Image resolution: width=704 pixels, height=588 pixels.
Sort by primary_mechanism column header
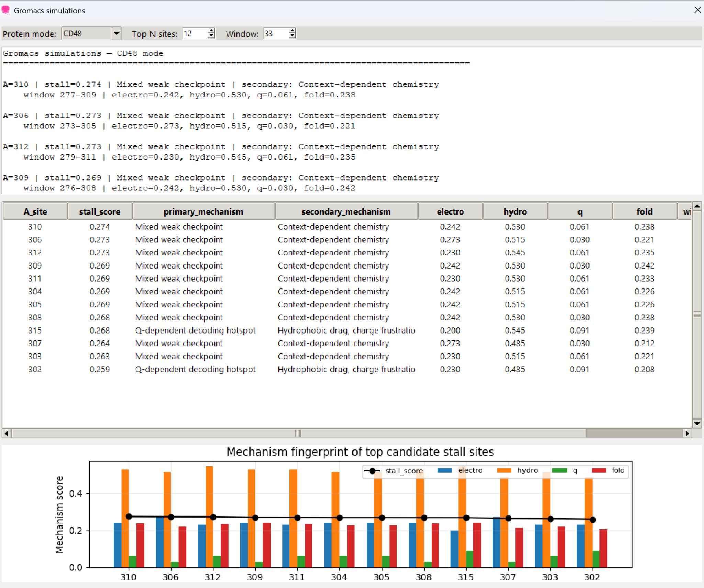(203, 211)
